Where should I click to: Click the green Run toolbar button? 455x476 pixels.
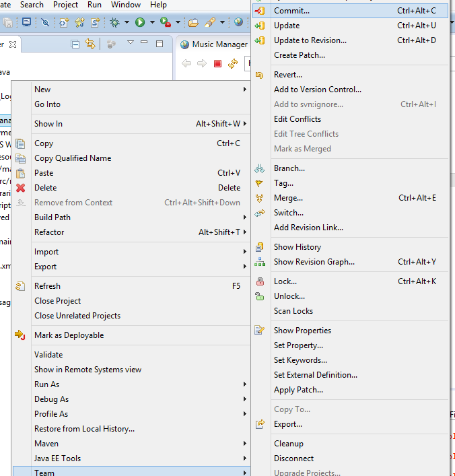pos(140,22)
